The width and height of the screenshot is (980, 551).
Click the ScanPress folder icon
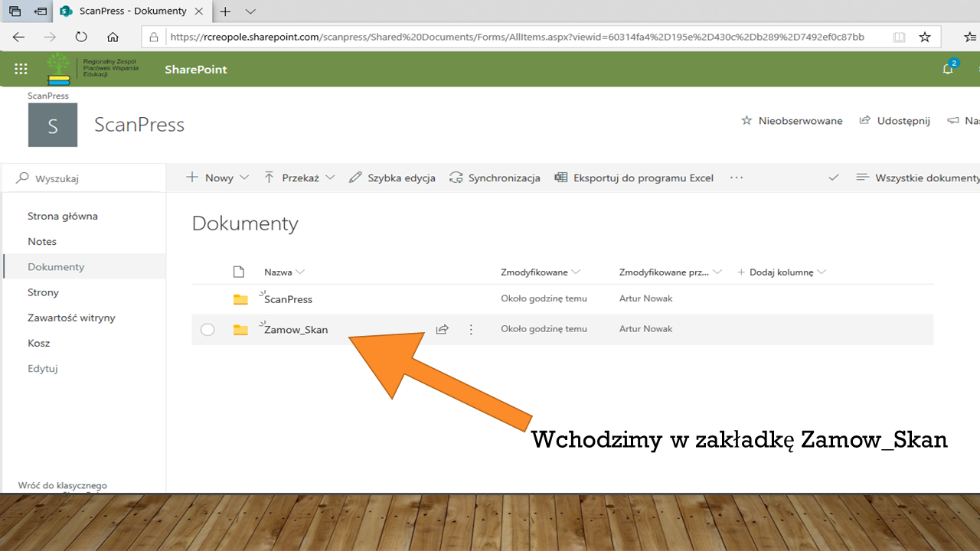(x=240, y=299)
